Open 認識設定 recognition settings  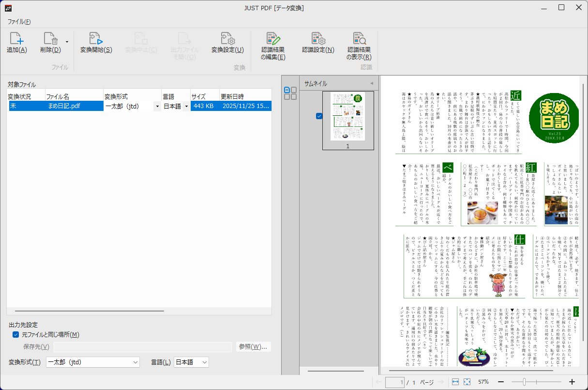(318, 39)
